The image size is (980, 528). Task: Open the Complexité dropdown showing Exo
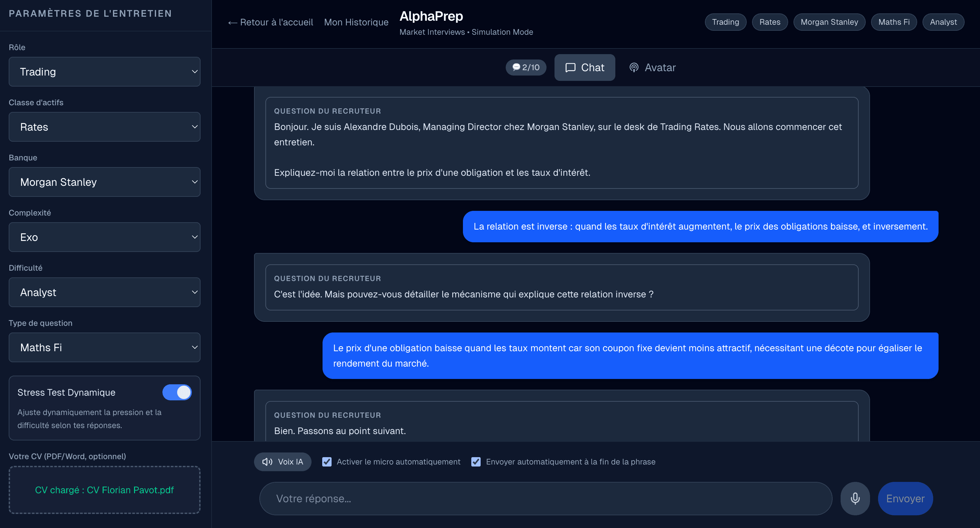click(x=104, y=237)
